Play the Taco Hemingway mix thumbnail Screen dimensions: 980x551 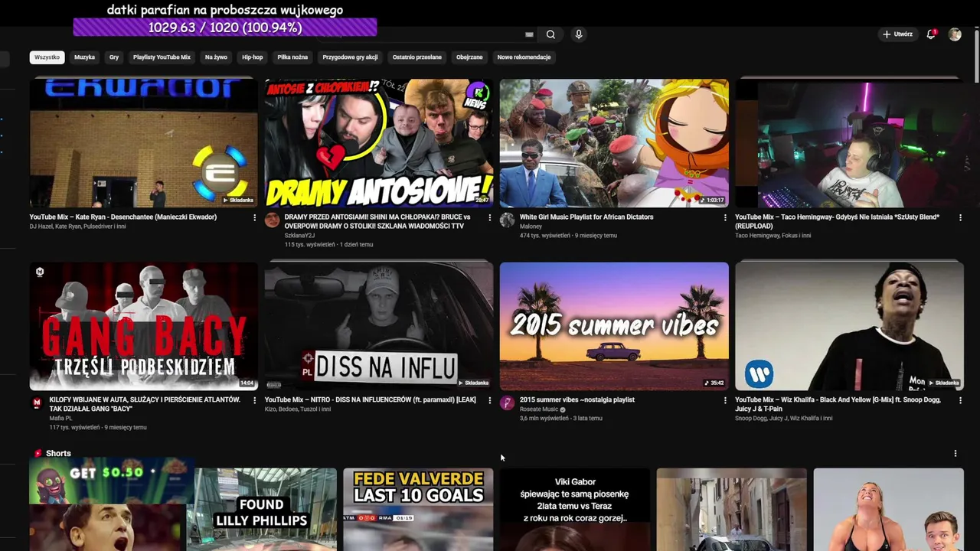click(849, 143)
